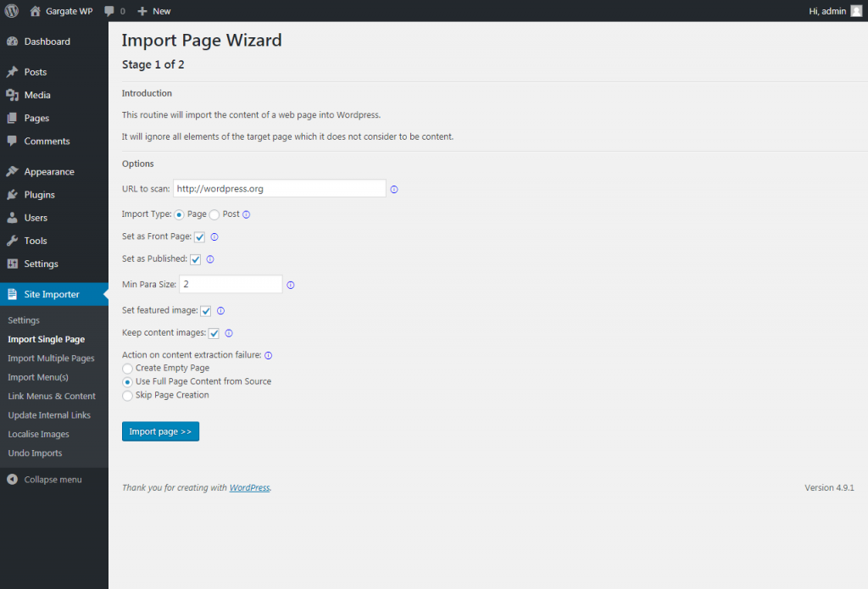This screenshot has height=589, width=868.
Task: Follow the WordPress footer link
Action: 249,487
